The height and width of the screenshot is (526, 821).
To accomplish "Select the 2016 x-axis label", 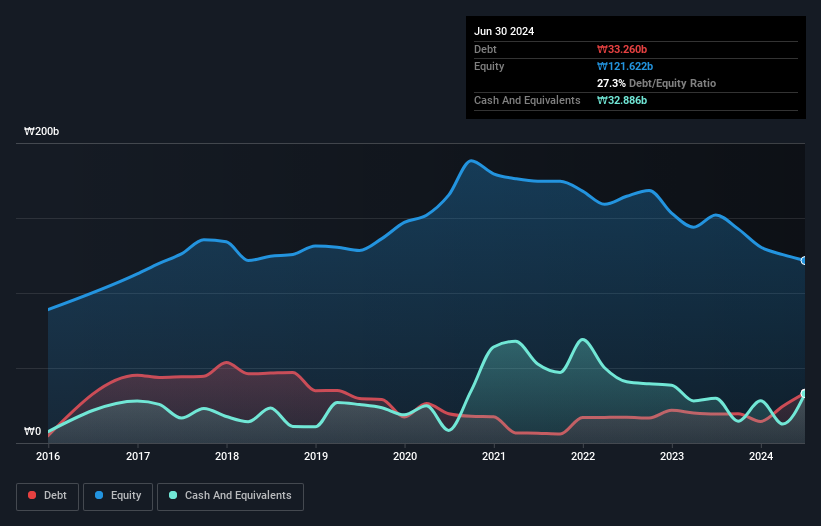I will tap(48, 456).
